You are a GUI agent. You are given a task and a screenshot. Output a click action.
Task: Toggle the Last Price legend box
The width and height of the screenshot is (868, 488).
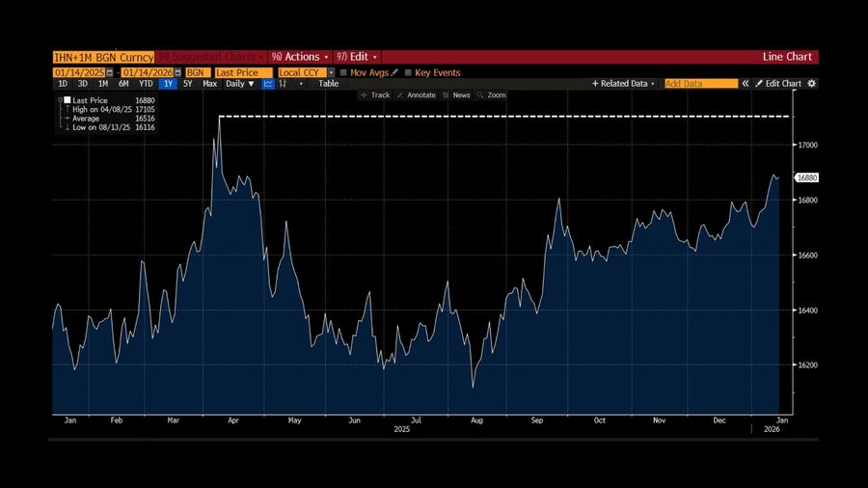pyautogui.click(x=67, y=100)
